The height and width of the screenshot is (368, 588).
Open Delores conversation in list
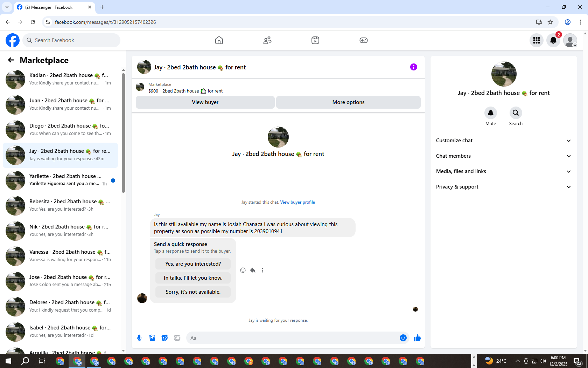pos(61,306)
